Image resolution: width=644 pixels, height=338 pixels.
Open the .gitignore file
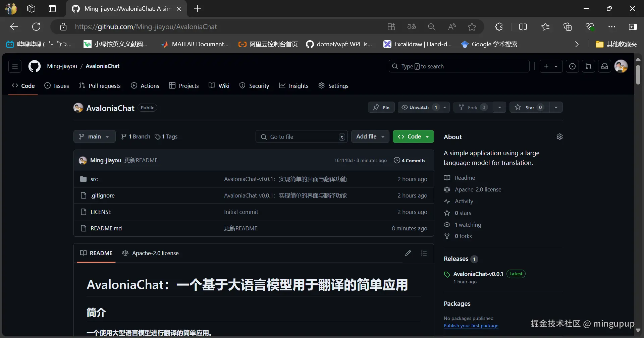103,195
